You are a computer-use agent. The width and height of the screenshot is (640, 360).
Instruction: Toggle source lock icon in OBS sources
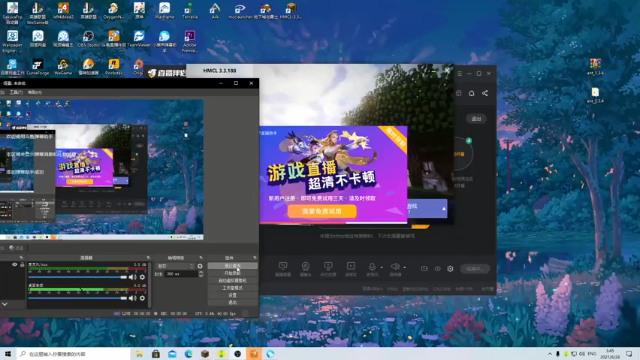[22, 265]
